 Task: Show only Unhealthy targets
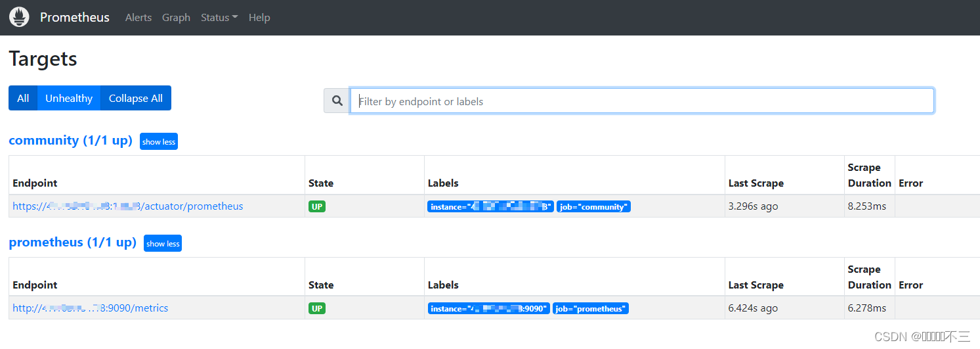click(69, 98)
